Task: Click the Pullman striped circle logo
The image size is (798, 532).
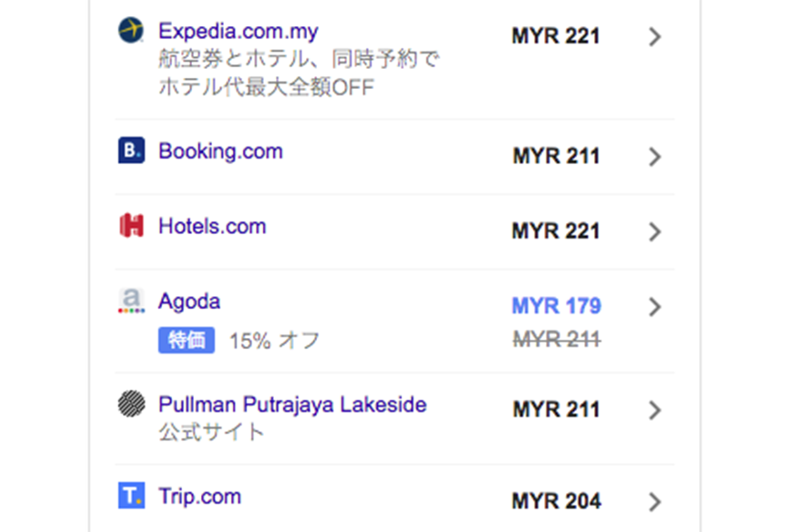Action: 131,404
